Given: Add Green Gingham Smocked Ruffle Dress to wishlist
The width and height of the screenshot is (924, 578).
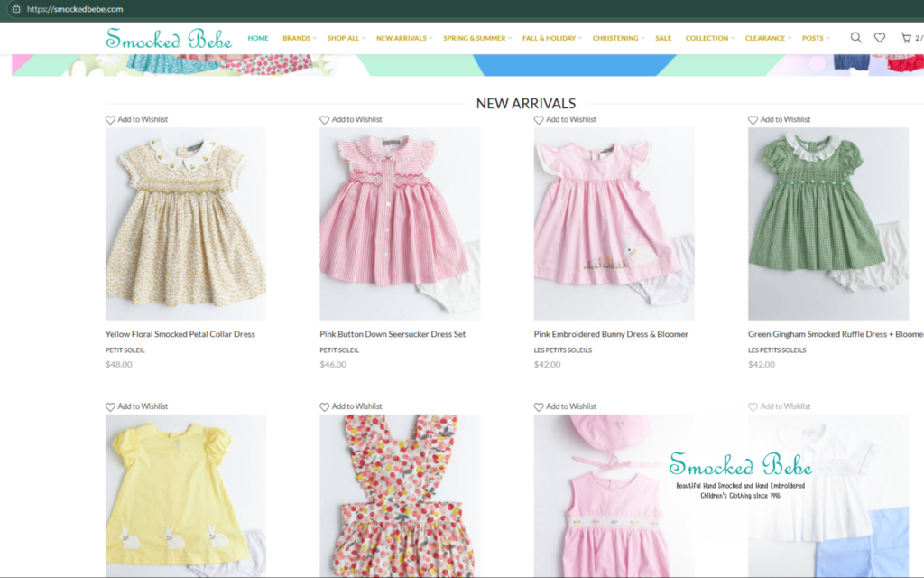Looking at the screenshot, I should (x=780, y=119).
